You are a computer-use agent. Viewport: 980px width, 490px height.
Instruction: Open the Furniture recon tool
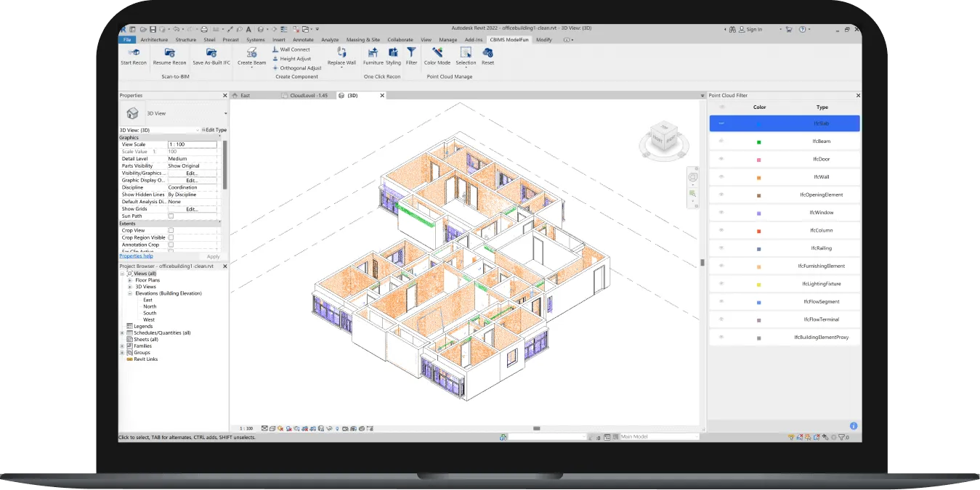pos(373,53)
